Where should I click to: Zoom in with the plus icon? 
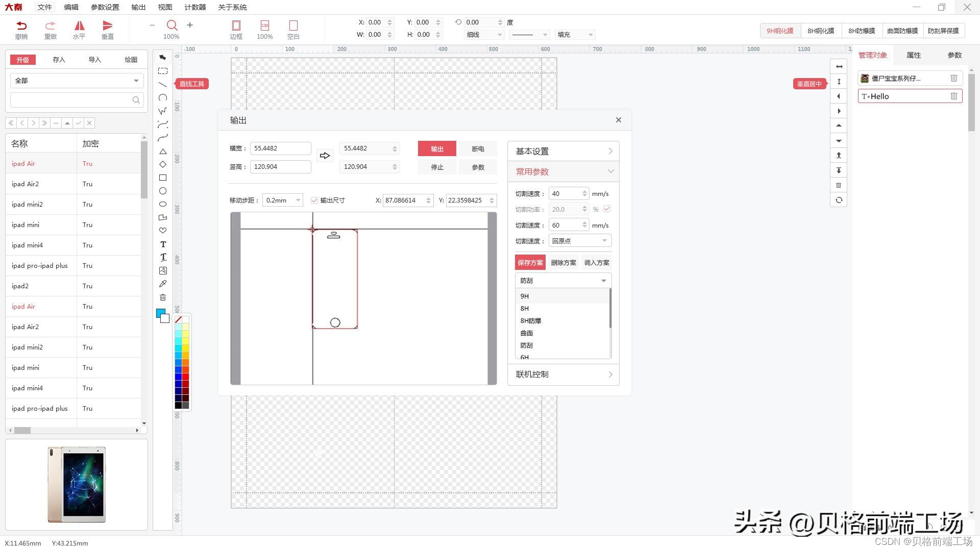click(190, 25)
